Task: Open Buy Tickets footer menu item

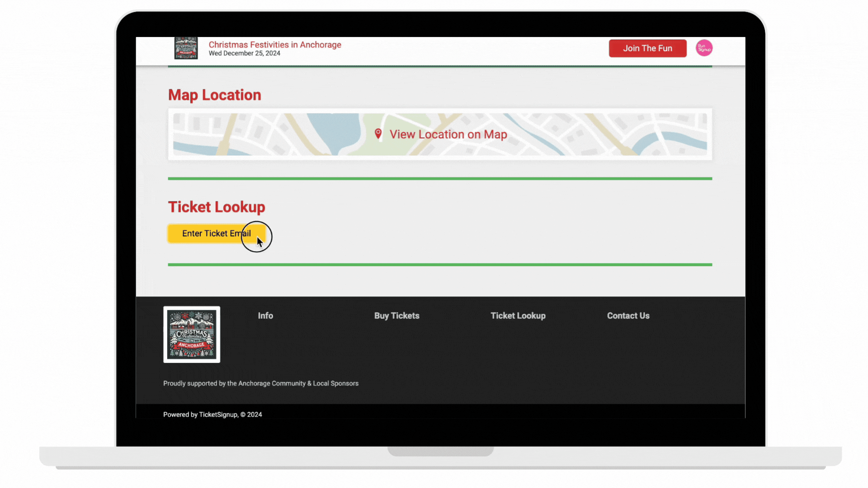Action: tap(396, 316)
